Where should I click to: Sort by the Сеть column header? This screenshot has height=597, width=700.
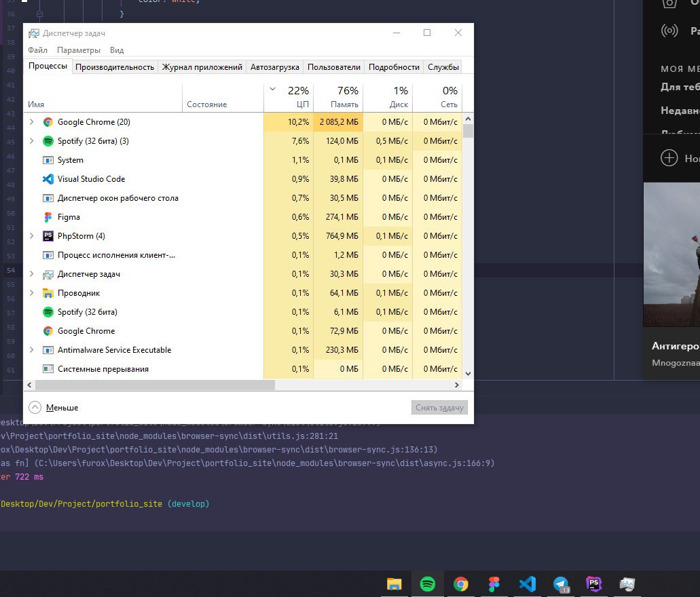click(x=437, y=98)
